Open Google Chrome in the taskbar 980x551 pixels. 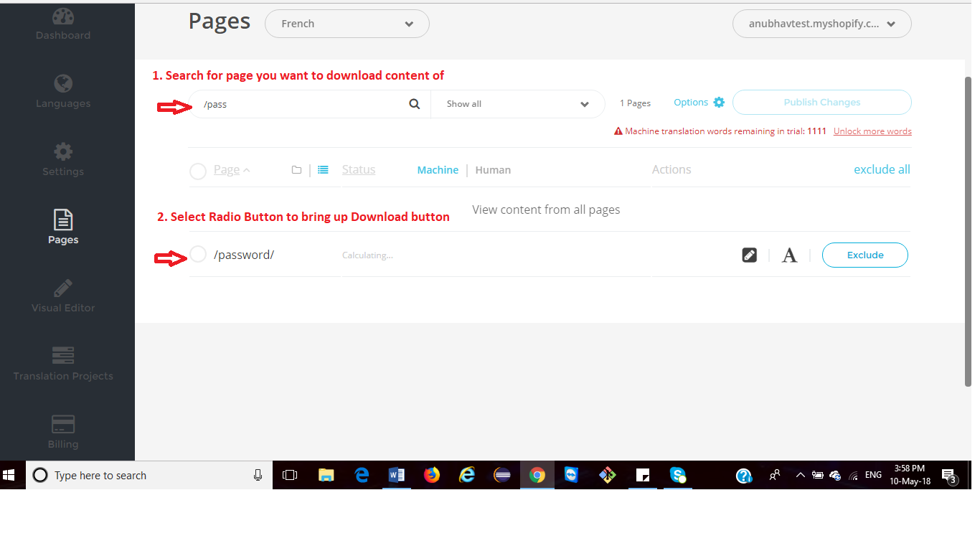click(537, 475)
